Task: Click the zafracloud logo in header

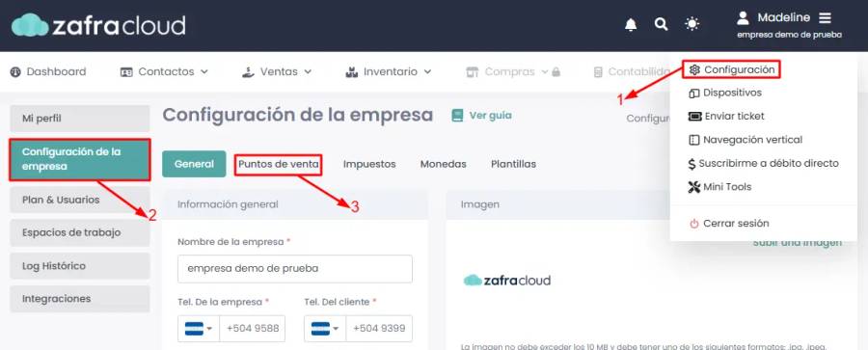Action: coord(98,25)
